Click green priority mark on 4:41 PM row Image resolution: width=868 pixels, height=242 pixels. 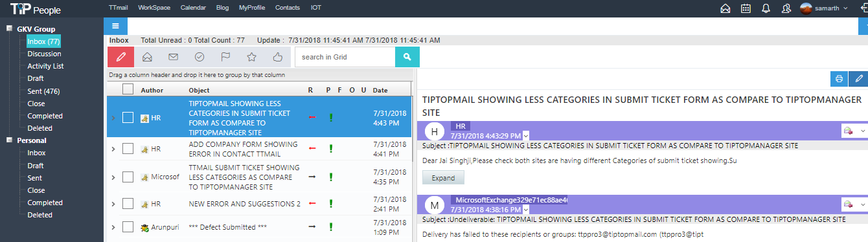(331, 149)
